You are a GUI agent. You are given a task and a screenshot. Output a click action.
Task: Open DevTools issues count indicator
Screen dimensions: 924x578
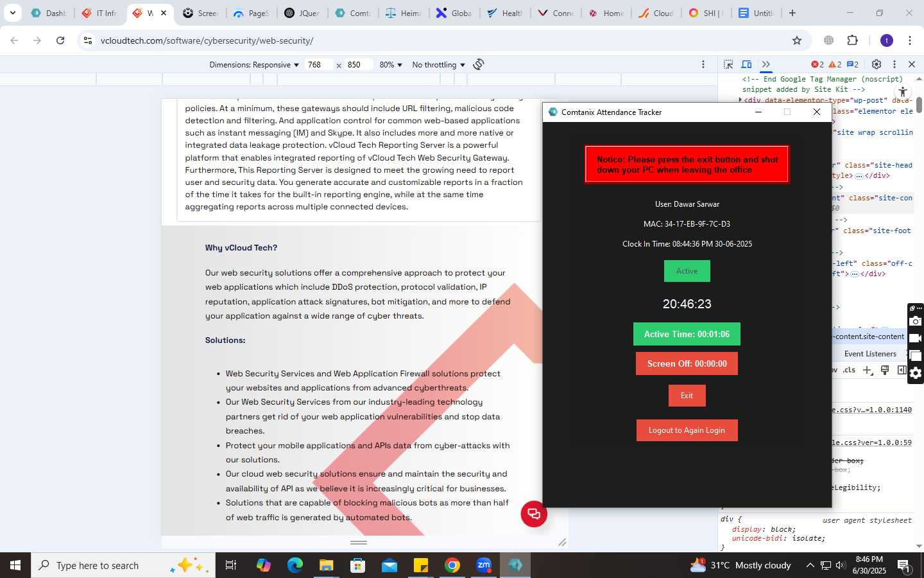(x=853, y=64)
